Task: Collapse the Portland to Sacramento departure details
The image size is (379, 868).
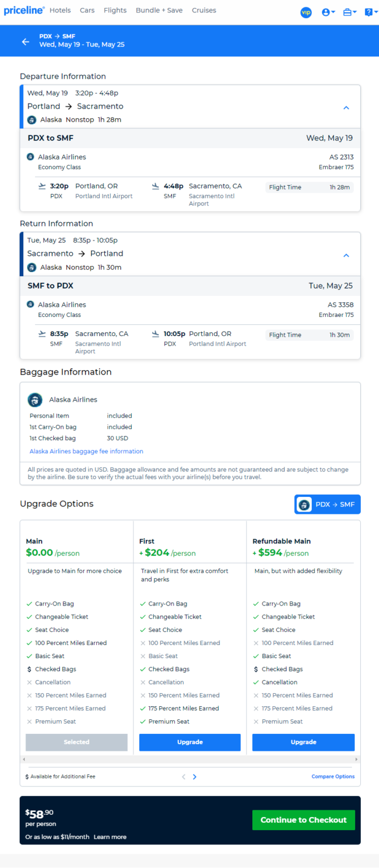Action: coord(346,108)
